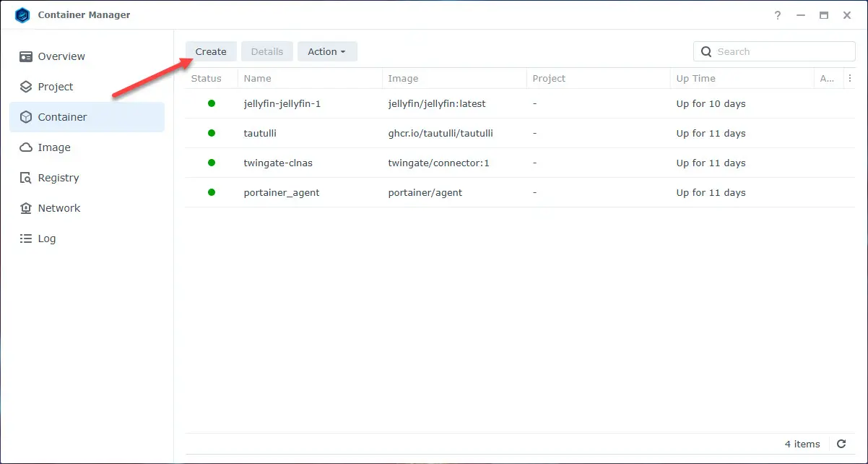Click the Project layers icon

coord(26,87)
